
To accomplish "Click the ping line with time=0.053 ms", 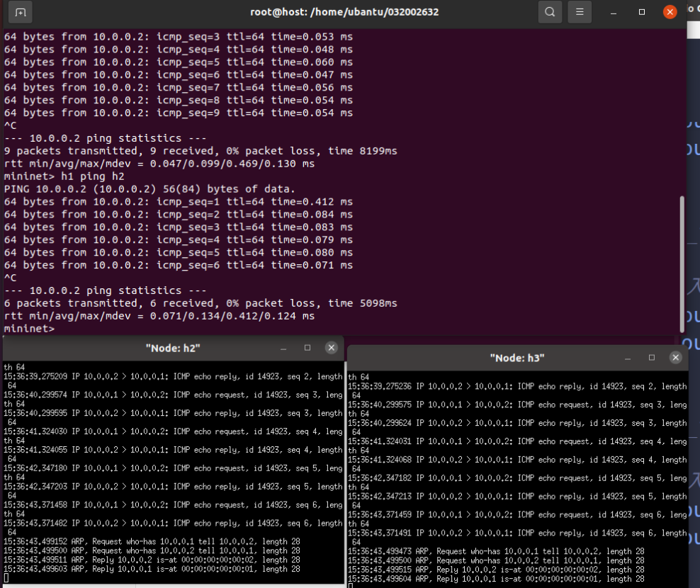I will pos(179,37).
